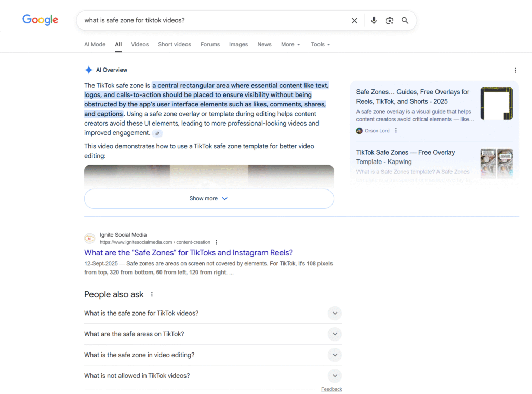Expand "What is the safe zone in video editing?"
The image size is (532, 394).
(335, 355)
